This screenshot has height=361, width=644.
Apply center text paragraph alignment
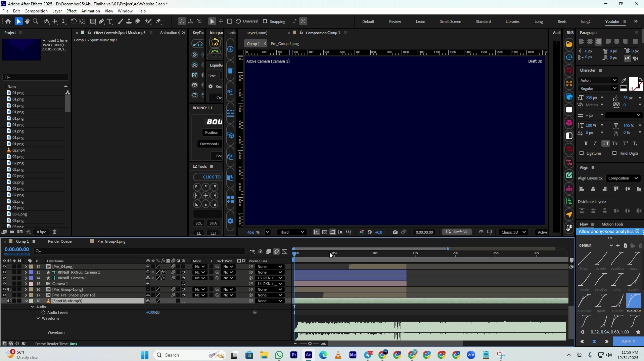590,42
